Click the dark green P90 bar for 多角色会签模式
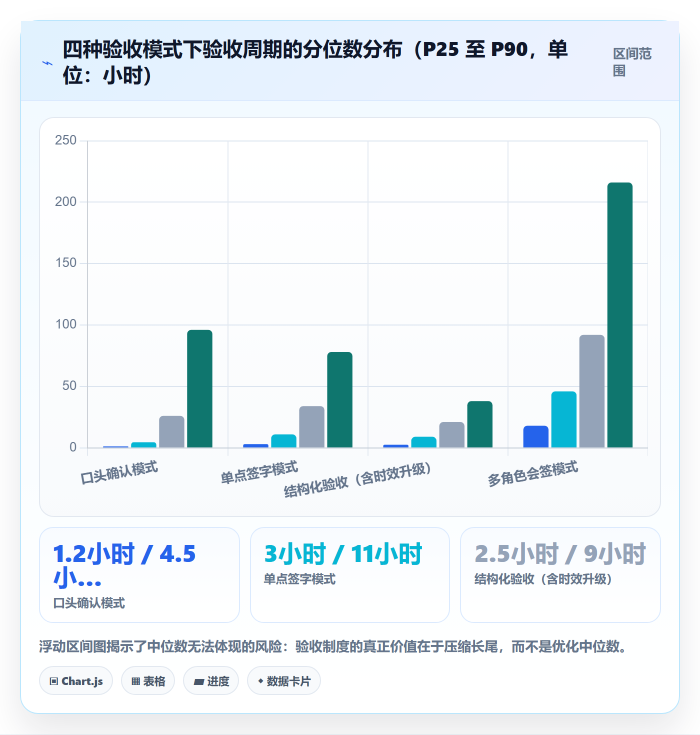 (x=620, y=315)
